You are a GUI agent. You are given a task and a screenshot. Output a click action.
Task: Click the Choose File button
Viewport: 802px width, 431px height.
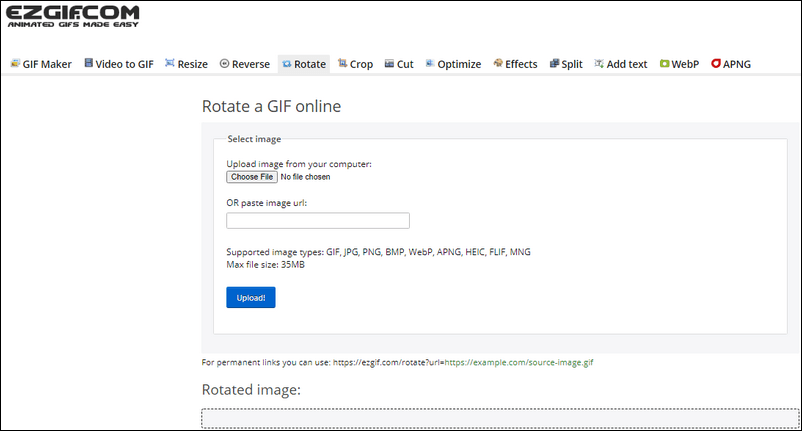pos(252,177)
